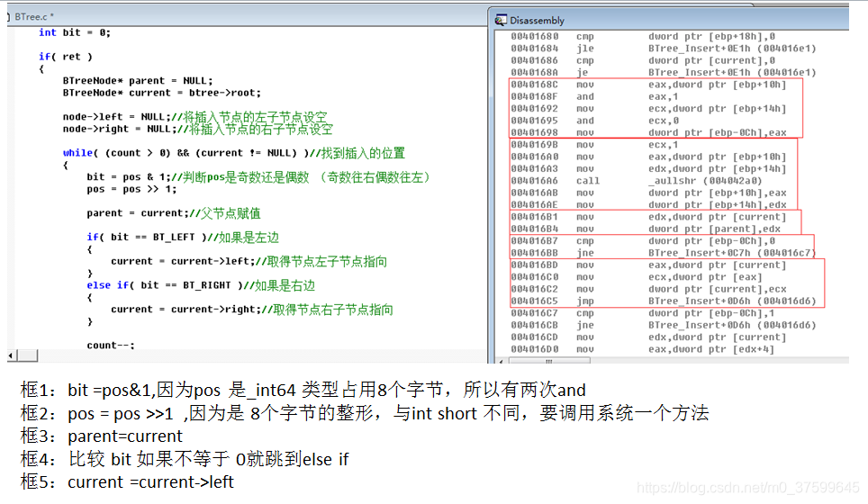Click the code editor's horizontal scrollbar thumb
Screen dimensions: 868x504
[x=28, y=355]
